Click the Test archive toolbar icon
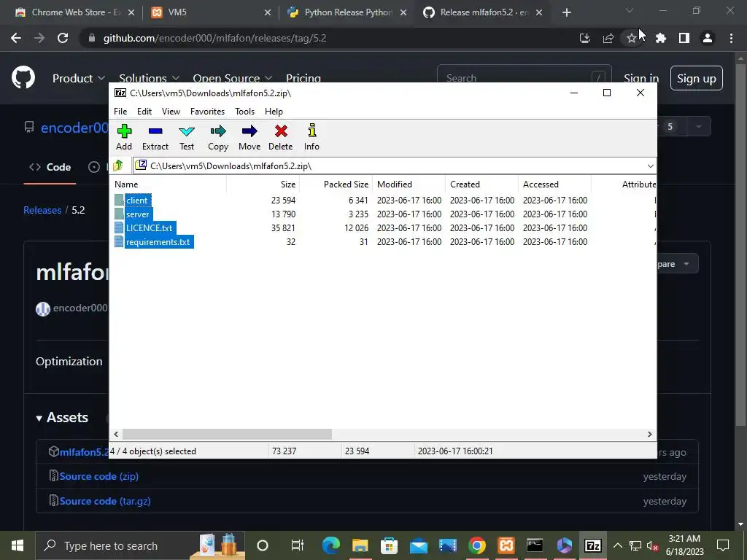 (x=187, y=137)
